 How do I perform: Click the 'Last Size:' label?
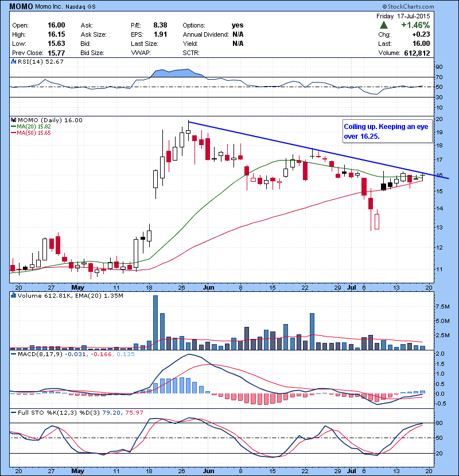click(145, 44)
